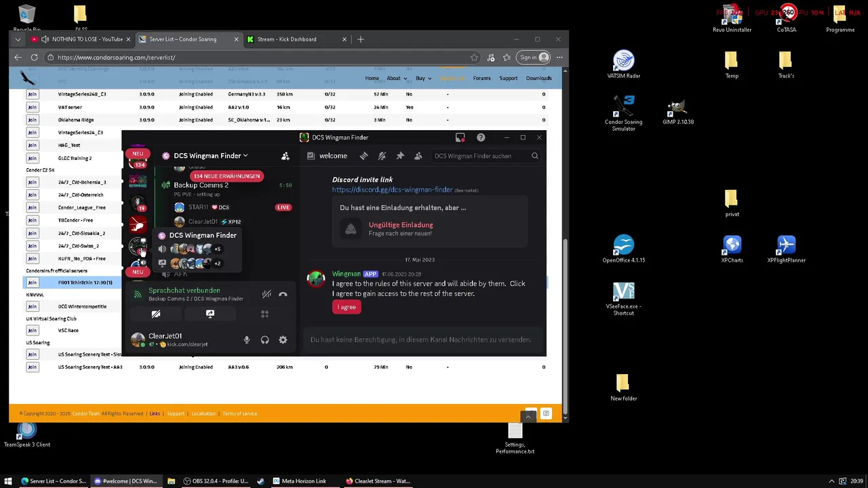
Task: Deafen with headphones icon
Action: tap(265, 340)
